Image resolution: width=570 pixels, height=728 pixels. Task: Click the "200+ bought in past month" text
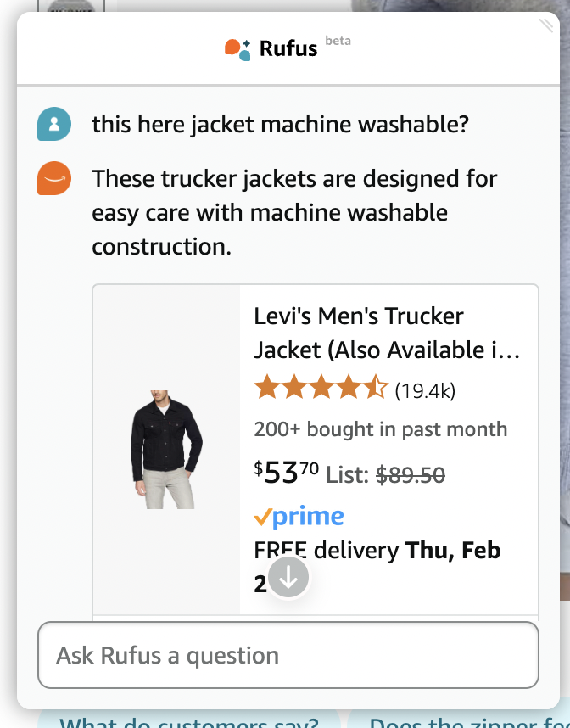(x=380, y=429)
